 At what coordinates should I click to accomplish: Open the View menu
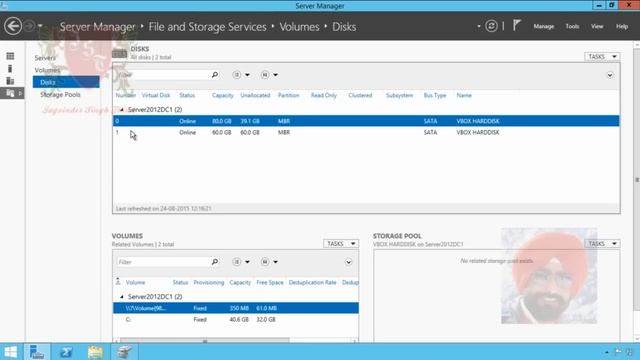597,27
